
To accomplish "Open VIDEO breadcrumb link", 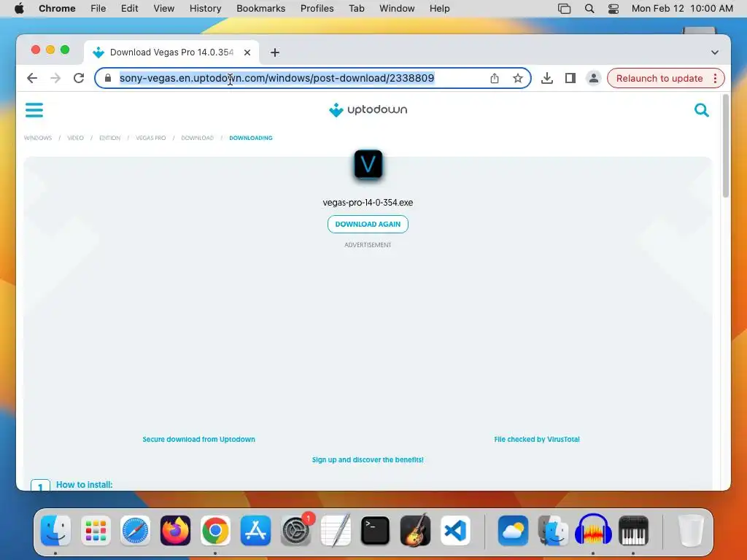I will (x=75, y=138).
